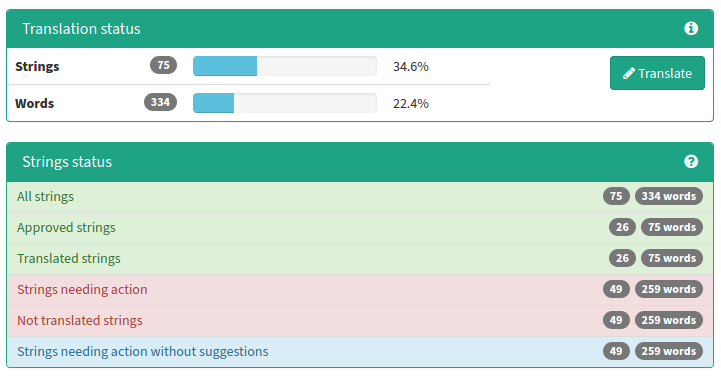Click the 49 badge in Not translated strings row

(x=616, y=320)
